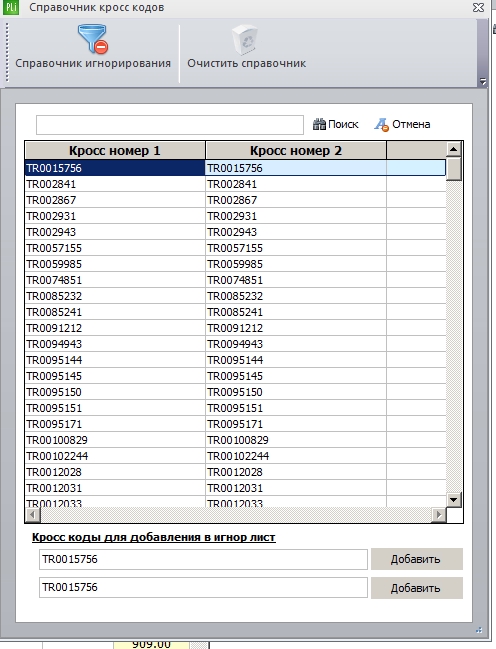
Task: Select row TR002841 in the first column
Action: (x=115, y=184)
